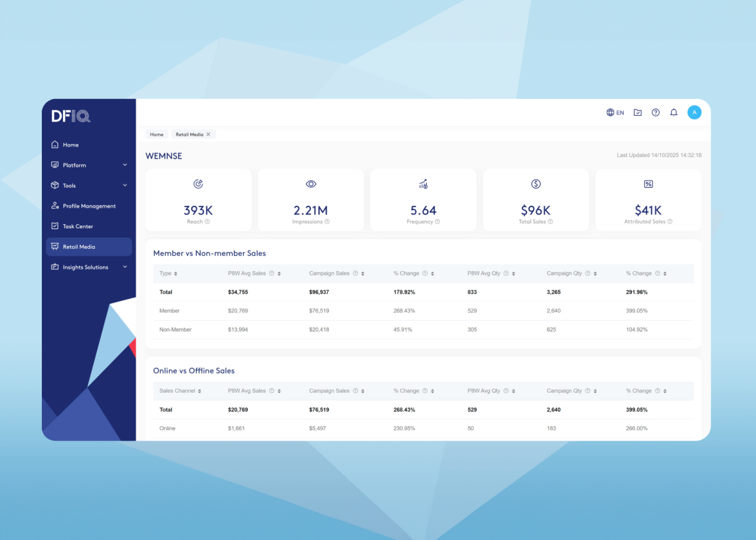The height and width of the screenshot is (540, 756).
Task: Switch to the Home tab
Action: 157,134
